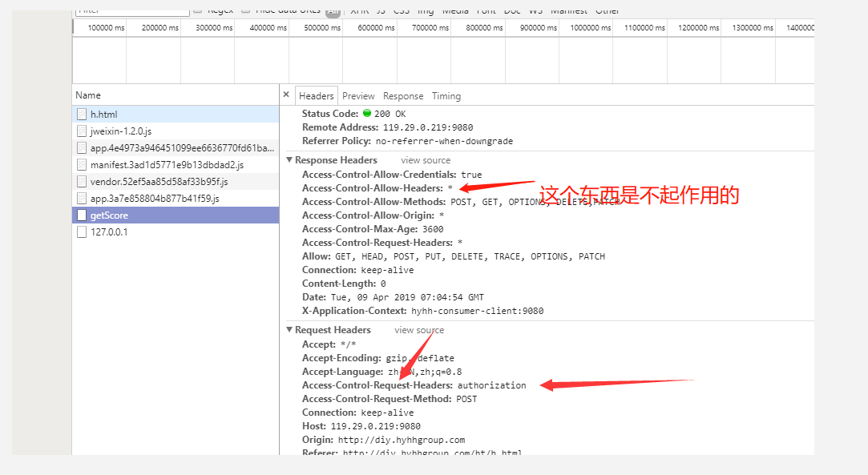Click the green status code indicator
The width and height of the screenshot is (868, 475).
[367, 114]
